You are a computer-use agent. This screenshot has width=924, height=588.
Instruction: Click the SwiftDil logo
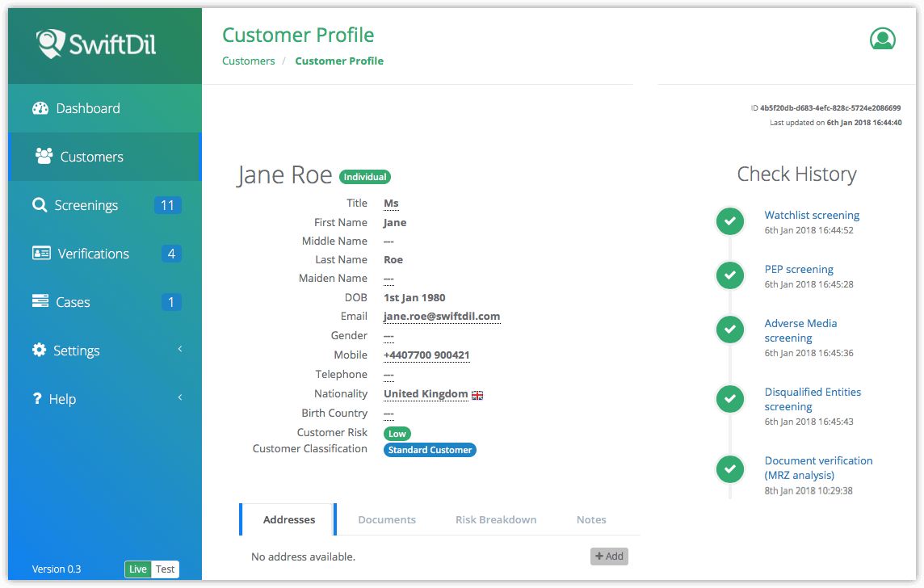pos(96,44)
